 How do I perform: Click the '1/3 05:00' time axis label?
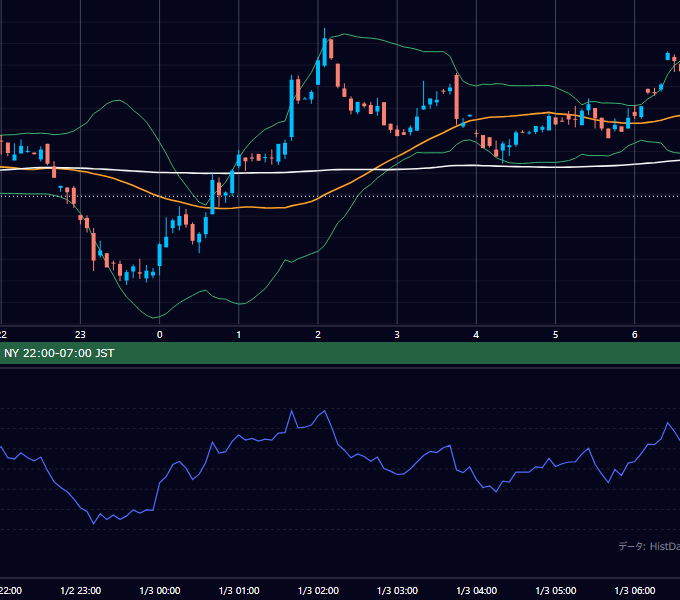click(556, 590)
